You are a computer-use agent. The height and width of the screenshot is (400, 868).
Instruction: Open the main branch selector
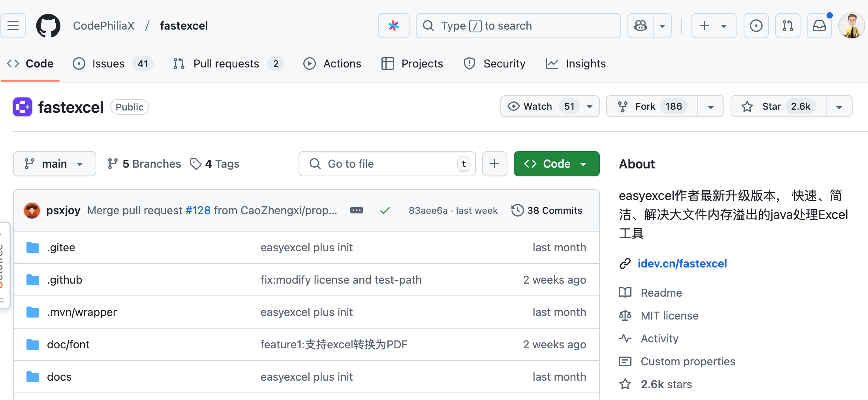pos(54,164)
